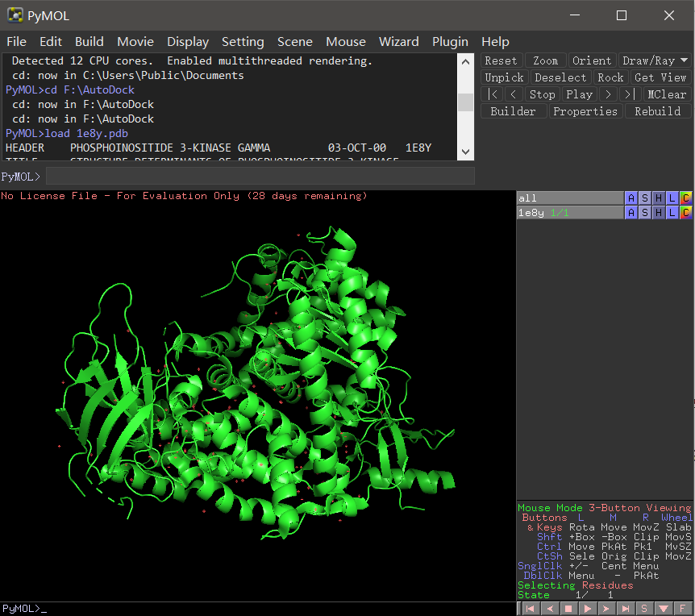The image size is (695, 616).
Task: Click the Zoom button
Action: 545,60
